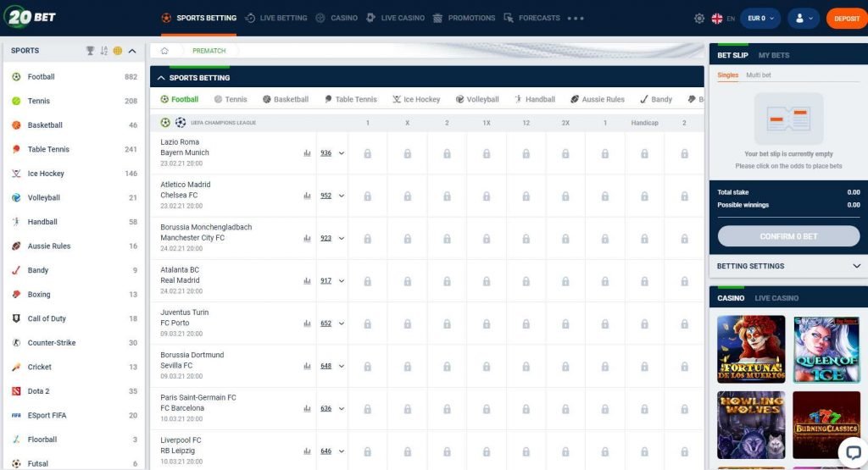Show more menu items via three dots
This screenshot has width=868, height=470.
tap(576, 19)
